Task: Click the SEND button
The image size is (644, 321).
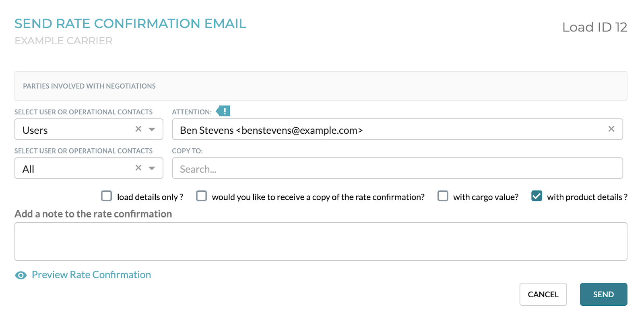Action: pos(603,294)
